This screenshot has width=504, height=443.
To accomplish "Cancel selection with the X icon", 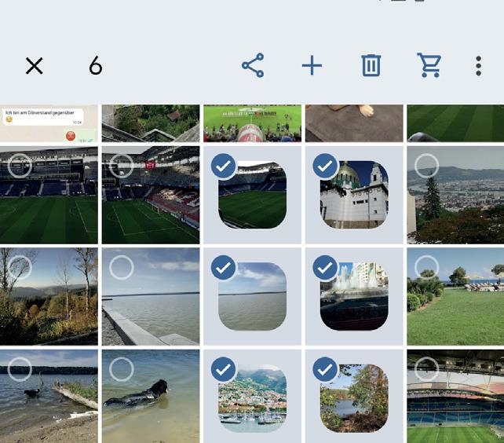I will [34, 66].
